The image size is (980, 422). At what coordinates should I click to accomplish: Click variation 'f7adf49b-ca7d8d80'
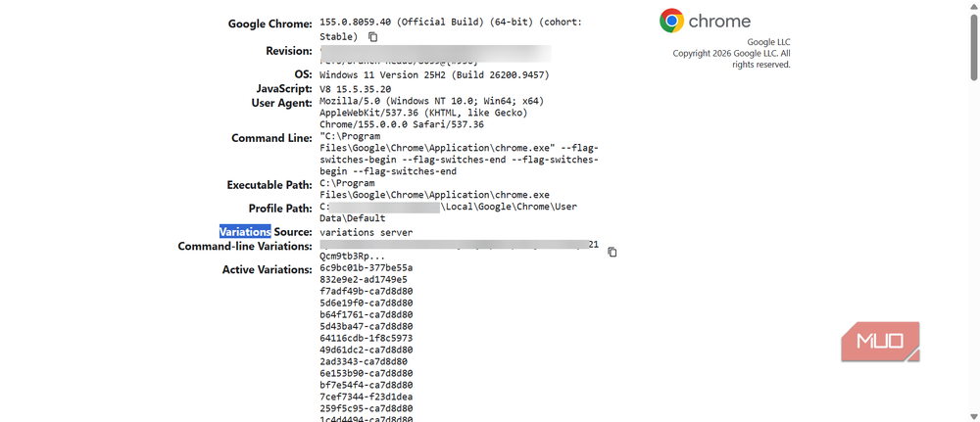click(x=366, y=291)
